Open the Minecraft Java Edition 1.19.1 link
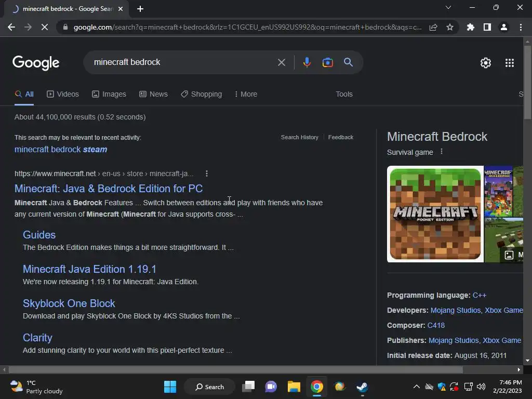Viewport: 532px width, 399px height. pyautogui.click(x=89, y=269)
